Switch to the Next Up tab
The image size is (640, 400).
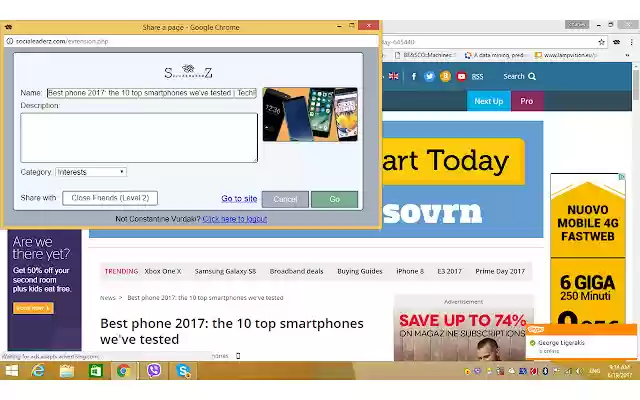click(x=489, y=101)
